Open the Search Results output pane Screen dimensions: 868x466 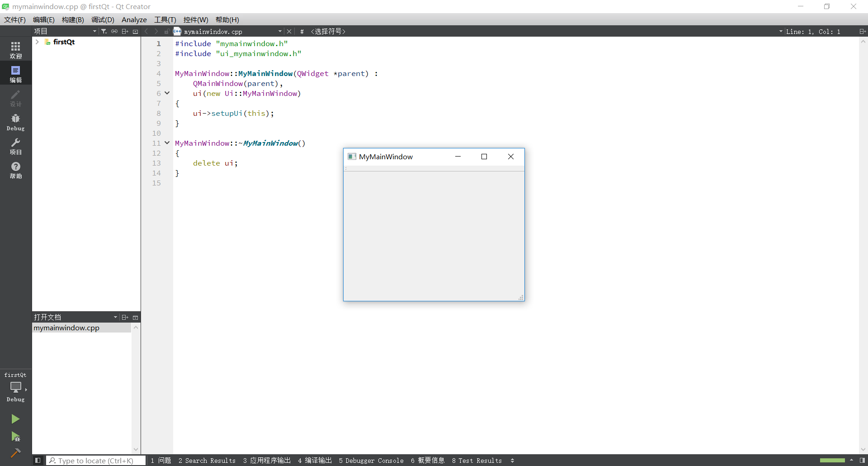click(207, 461)
